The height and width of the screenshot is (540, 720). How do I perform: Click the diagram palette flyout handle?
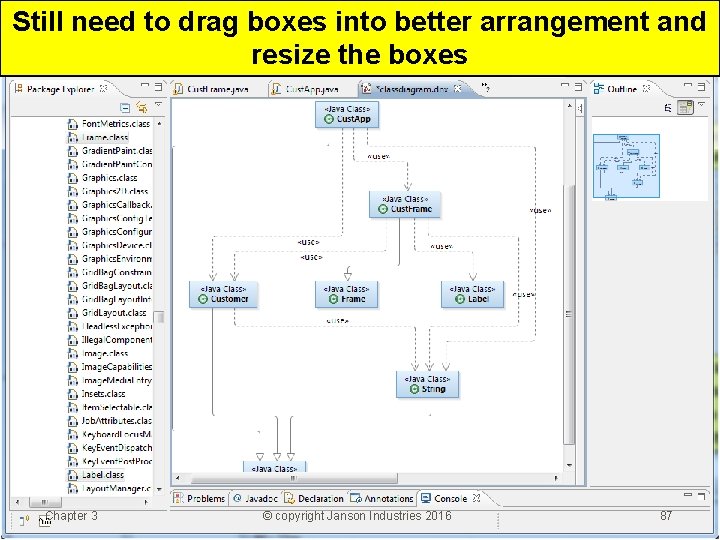pos(580,108)
